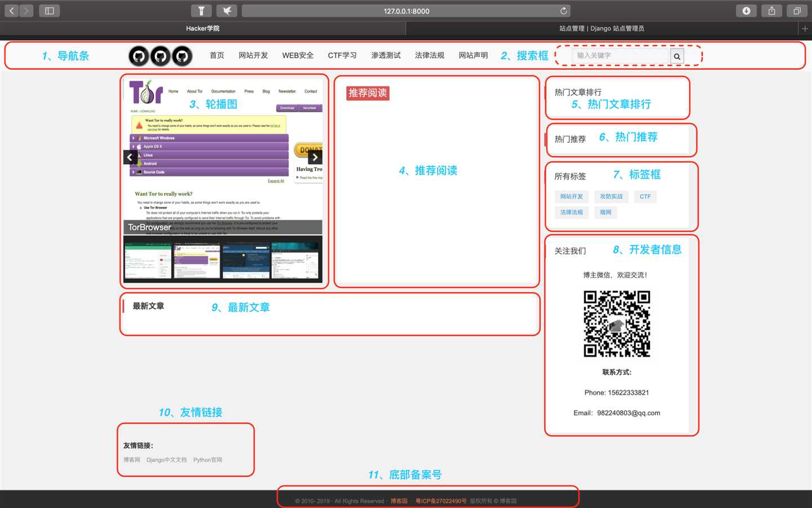Open the 渗透测试 nav item

click(x=386, y=55)
